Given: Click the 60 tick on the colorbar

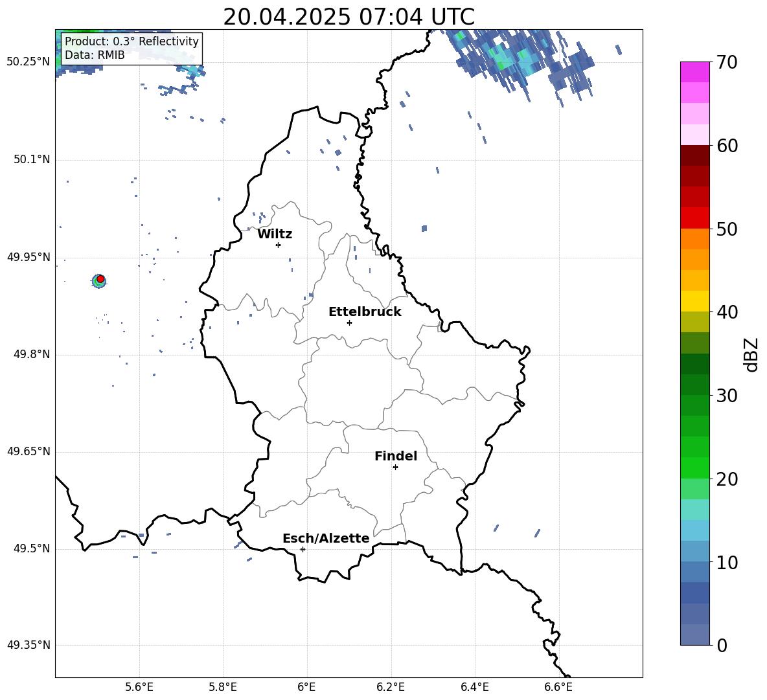Looking at the screenshot, I should [727, 146].
